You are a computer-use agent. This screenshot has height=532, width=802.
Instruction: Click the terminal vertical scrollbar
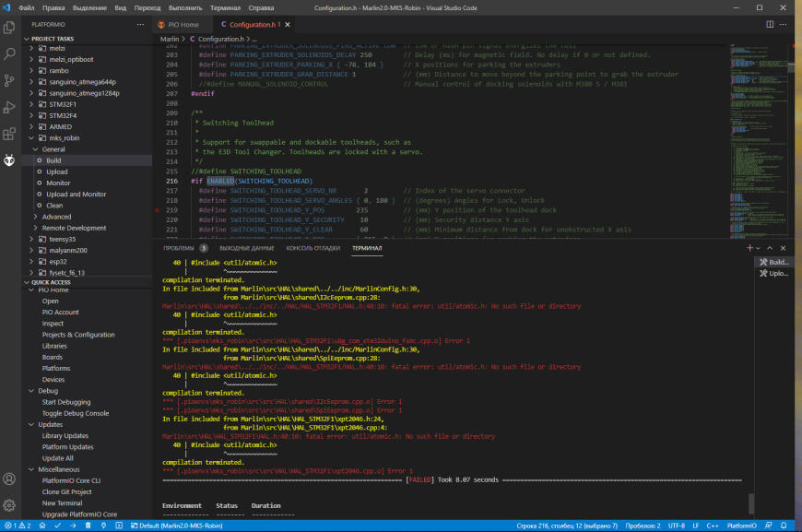tap(751, 503)
